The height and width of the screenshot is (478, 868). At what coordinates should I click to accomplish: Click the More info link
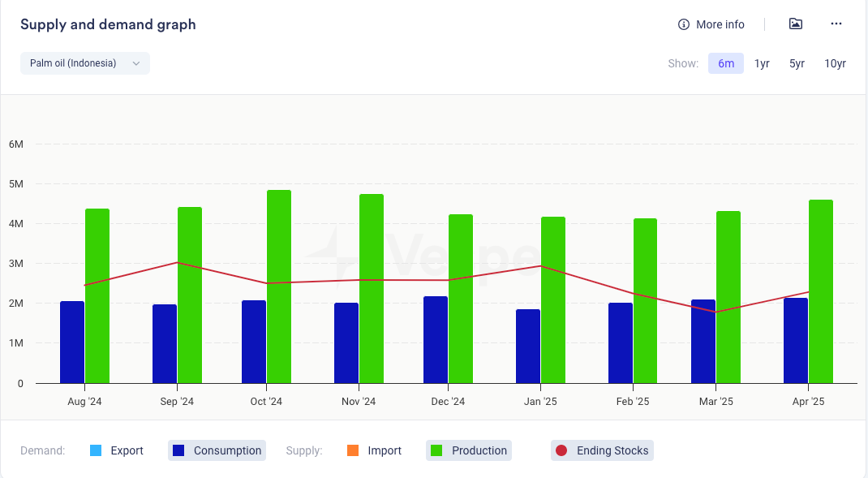(720, 24)
